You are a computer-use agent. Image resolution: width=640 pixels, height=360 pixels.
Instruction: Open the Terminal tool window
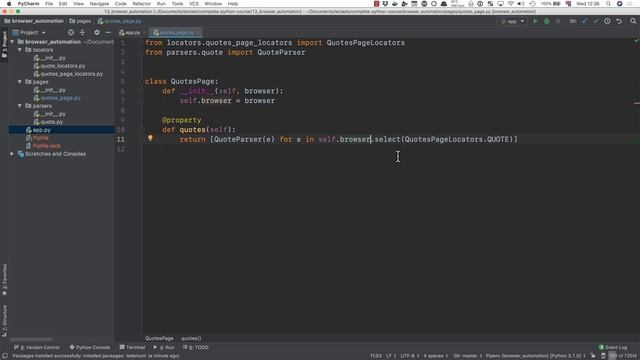click(132, 347)
